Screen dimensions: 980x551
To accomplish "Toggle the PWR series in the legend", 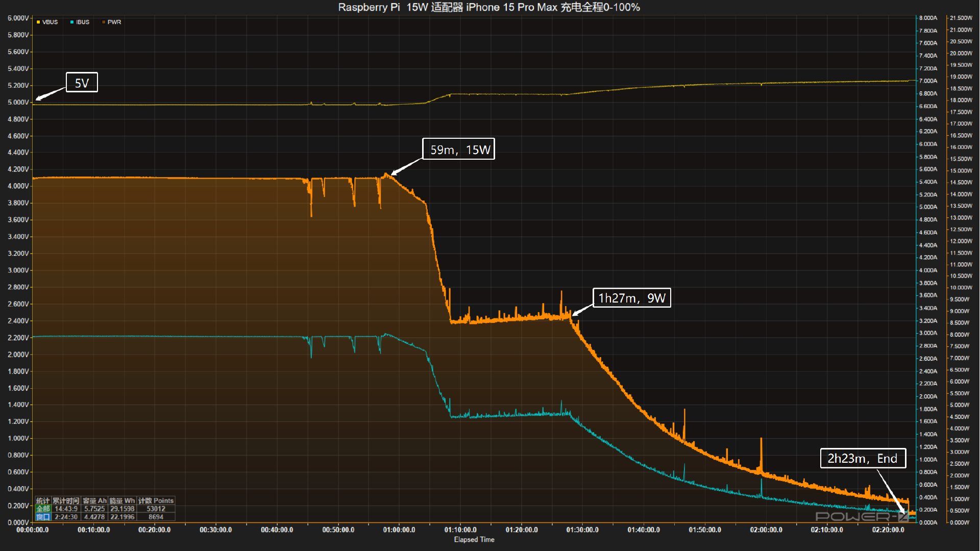I will [111, 22].
